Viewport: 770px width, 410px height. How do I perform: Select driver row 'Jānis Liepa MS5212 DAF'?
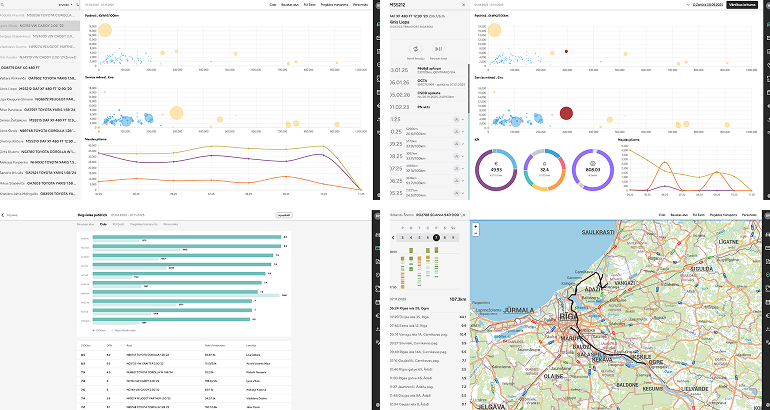click(38, 88)
